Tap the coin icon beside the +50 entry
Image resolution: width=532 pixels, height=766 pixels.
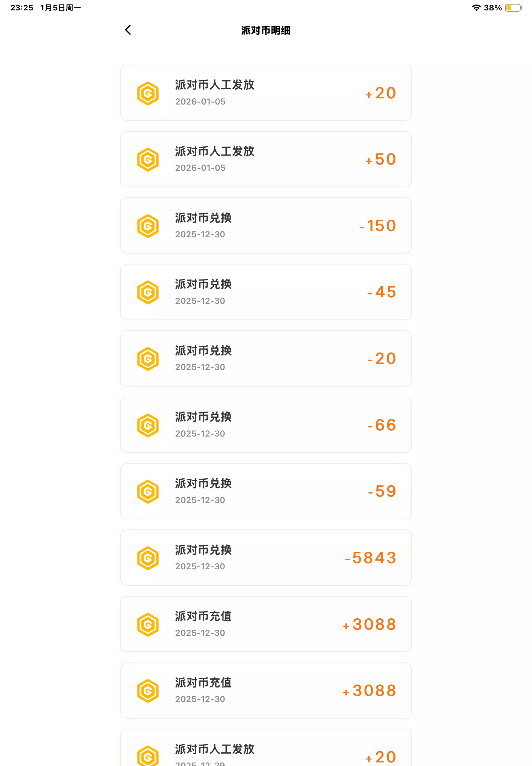click(148, 160)
